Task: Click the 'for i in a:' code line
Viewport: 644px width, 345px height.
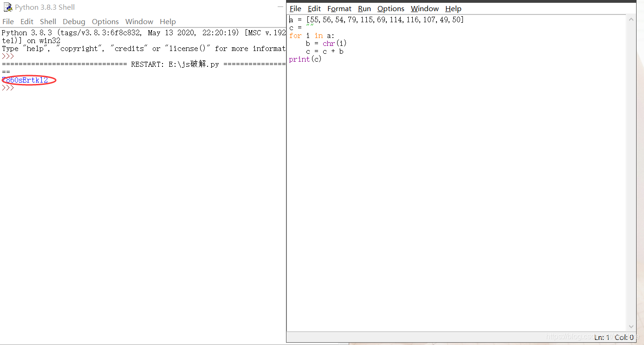Action: 312,36
